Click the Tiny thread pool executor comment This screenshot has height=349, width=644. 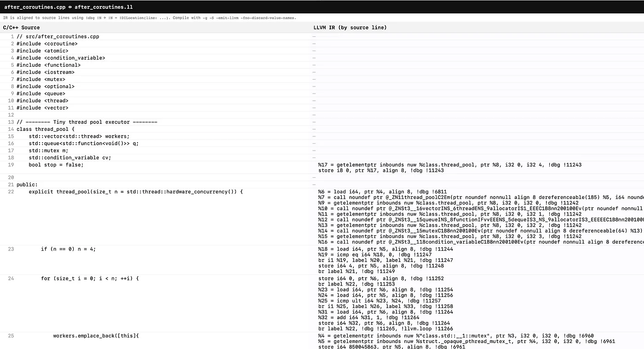(87, 122)
